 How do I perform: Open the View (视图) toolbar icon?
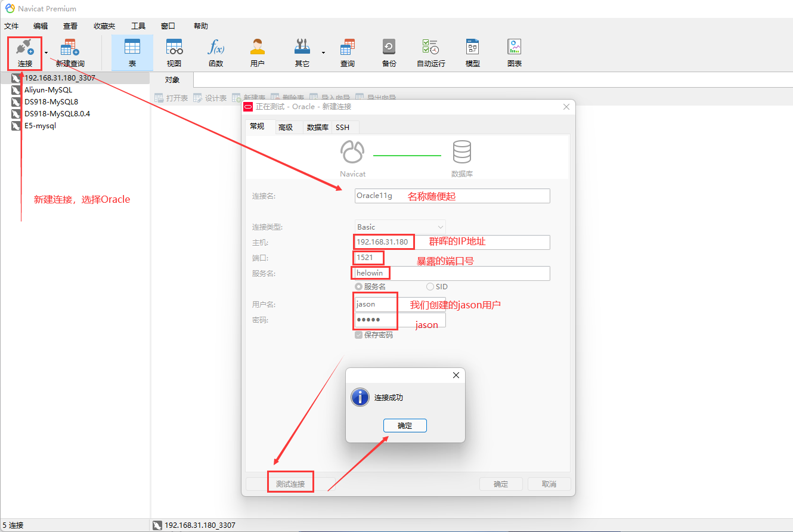[174, 48]
